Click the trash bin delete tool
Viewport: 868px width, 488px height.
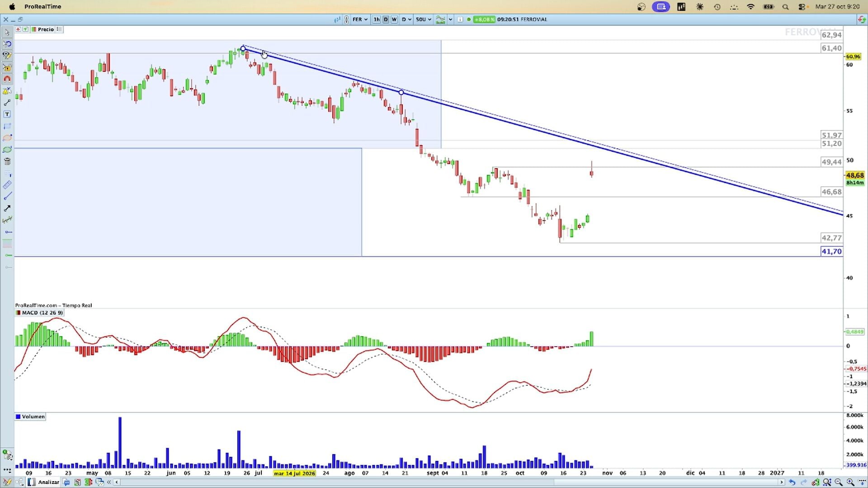(x=7, y=161)
